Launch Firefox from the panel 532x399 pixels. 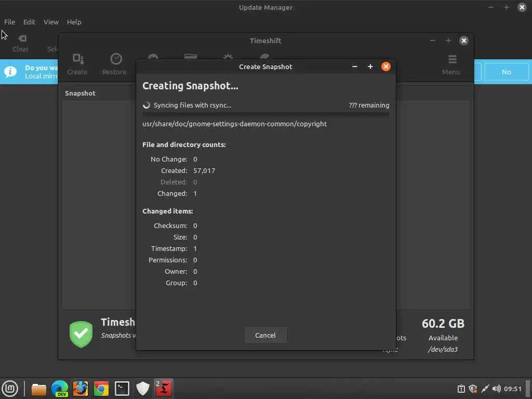click(x=81, y=389)
